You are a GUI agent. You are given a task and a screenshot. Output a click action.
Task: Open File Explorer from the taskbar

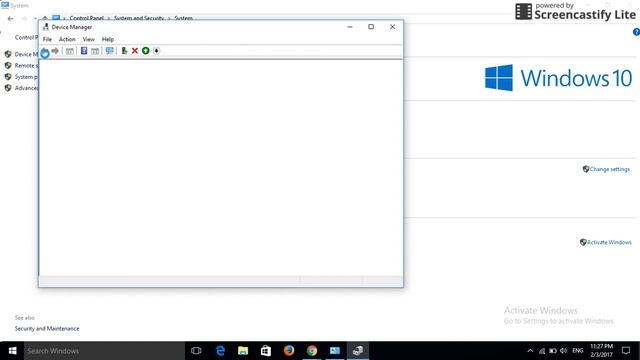(x=243, y=351)
